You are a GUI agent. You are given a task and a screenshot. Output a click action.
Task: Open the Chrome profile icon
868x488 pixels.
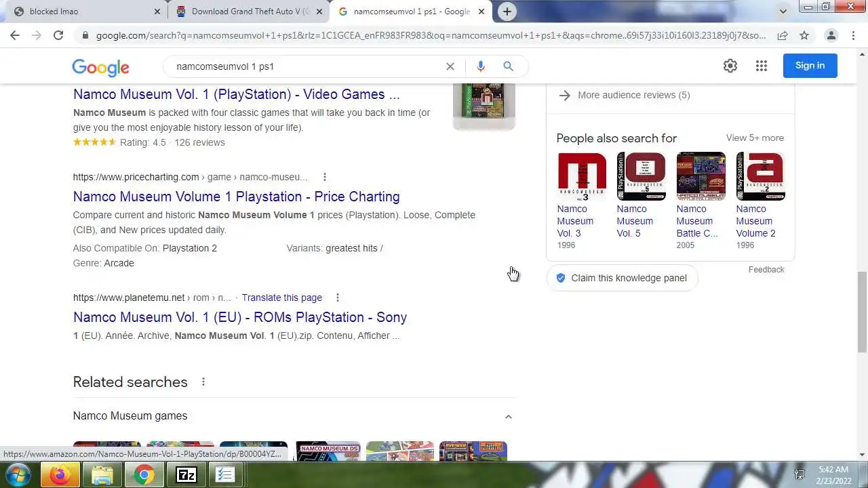tap(831, 35)
